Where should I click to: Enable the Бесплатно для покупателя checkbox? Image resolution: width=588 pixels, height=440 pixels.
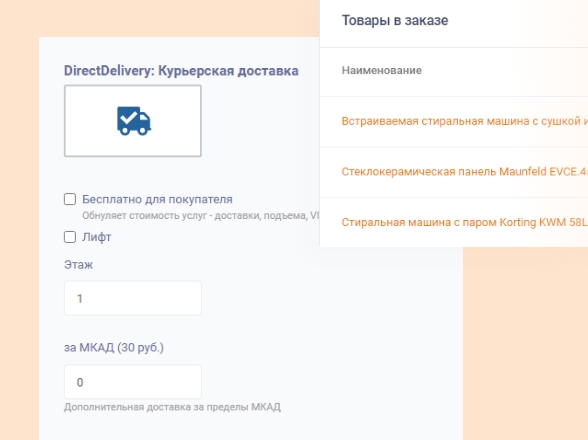(x=70, y=199)
